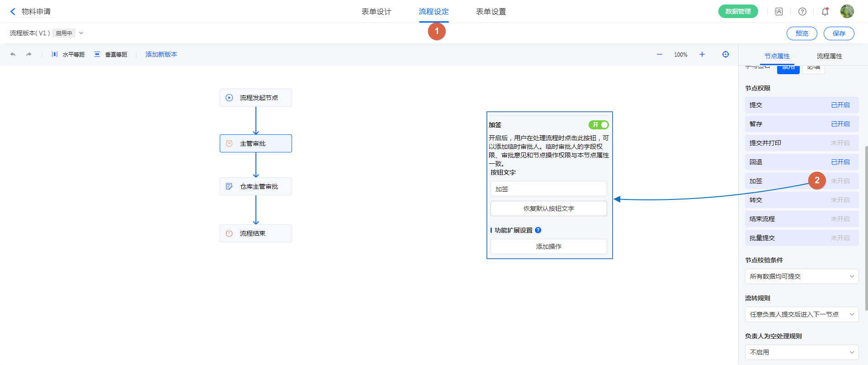Click the redo arrow in toolbar
Viewport: 868px width, 365px height.
point(29,54)
